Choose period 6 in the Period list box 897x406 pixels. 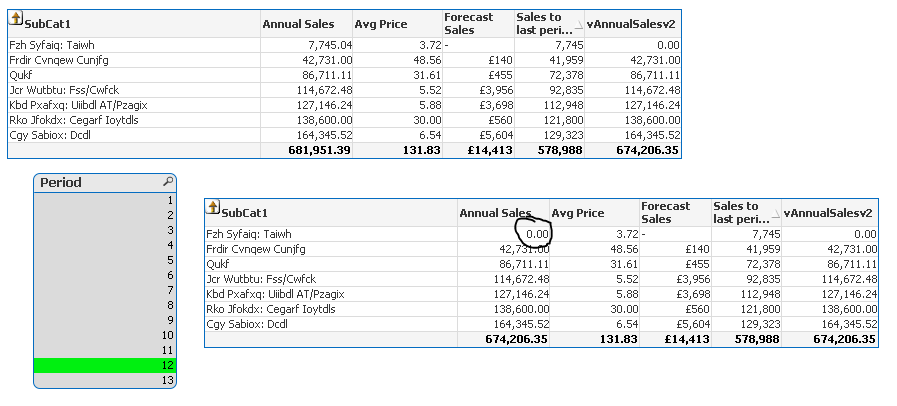pyautogui.click(x=105, y=275)
